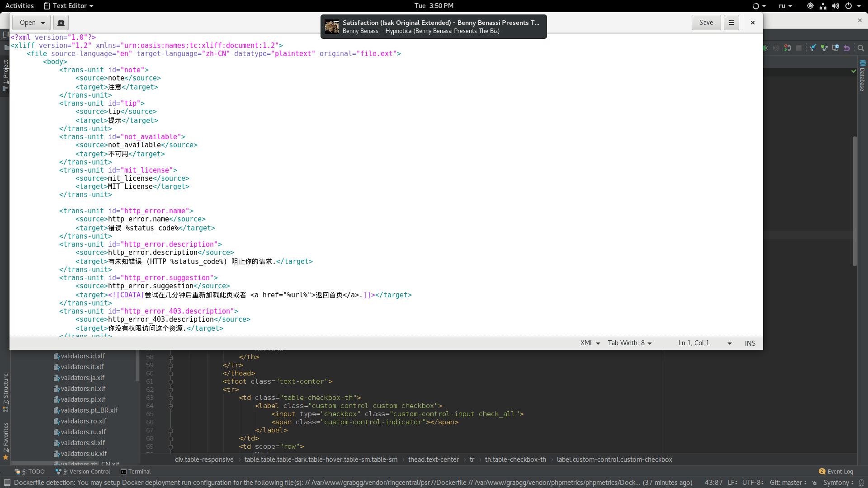Screen dimensions: 868x488
Task: Open the volume icon in top bar
Action: (x=835, y=6)
